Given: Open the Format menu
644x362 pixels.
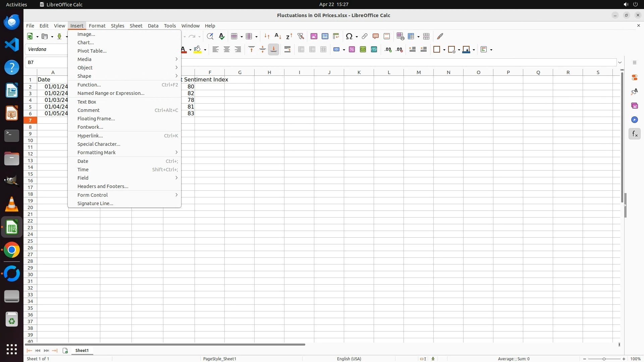Looking at the screenshot, I should pos(97,26).
